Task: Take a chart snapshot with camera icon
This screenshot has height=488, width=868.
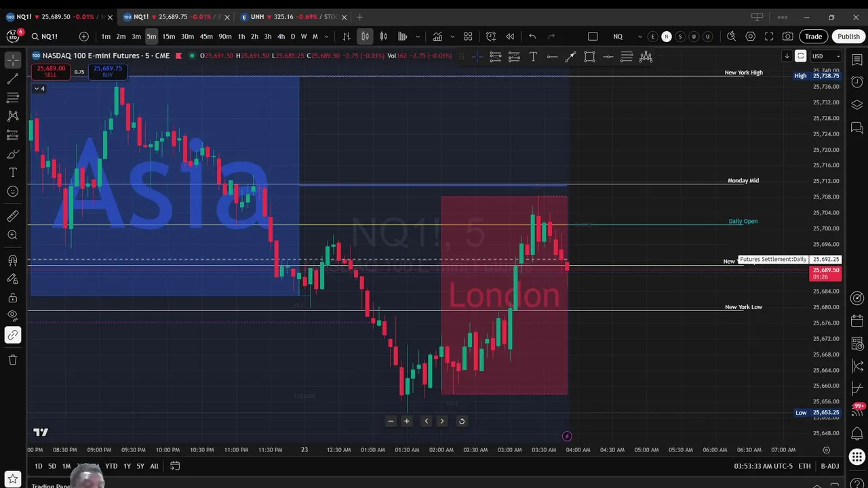Action: [x=787, y=37]
